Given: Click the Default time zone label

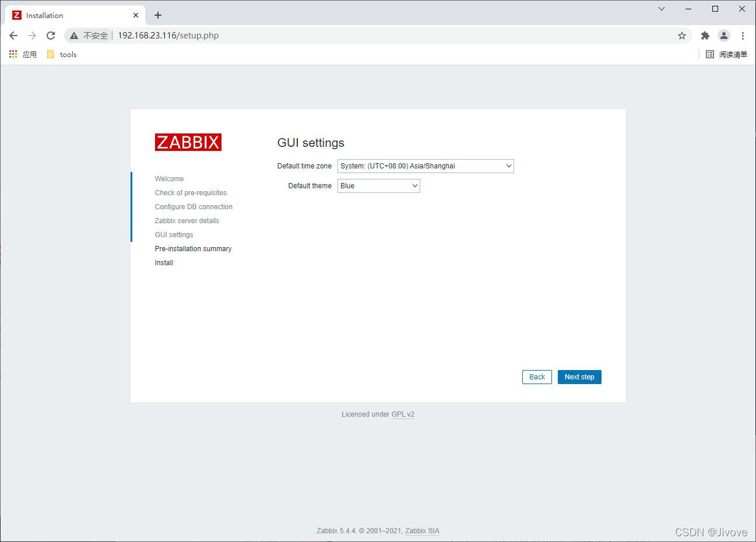Looking at the screenshot, I should (304, 166).
